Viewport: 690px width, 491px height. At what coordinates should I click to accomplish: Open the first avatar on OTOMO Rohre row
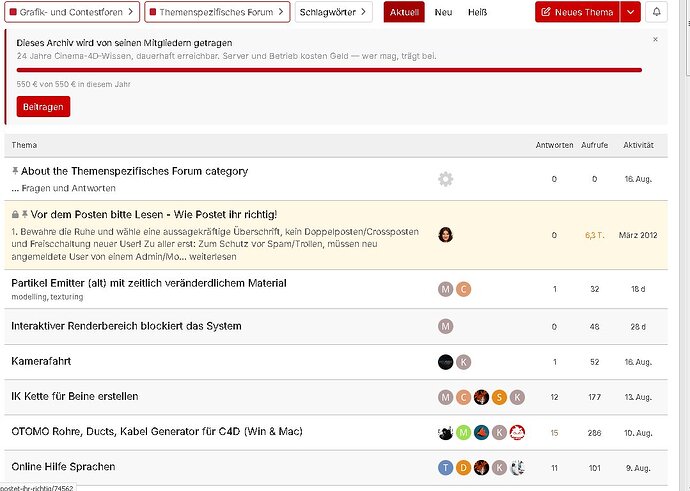(x=445, y=433)
